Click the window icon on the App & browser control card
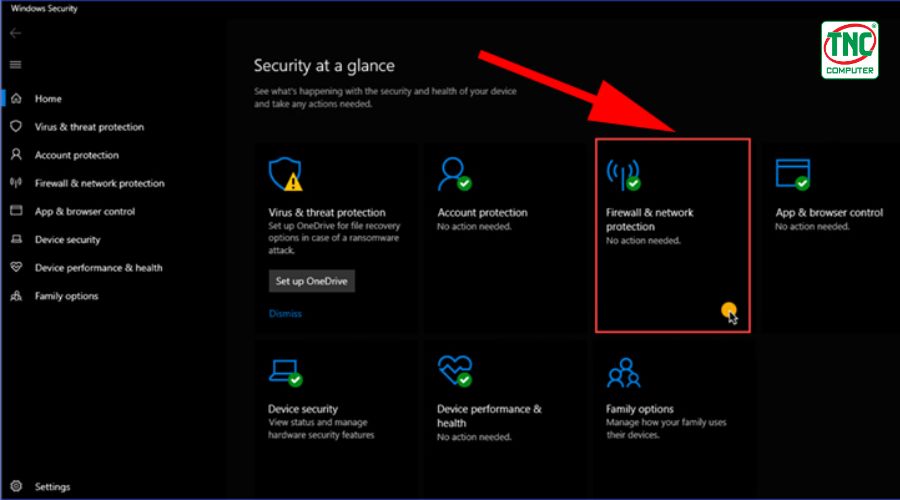900x500 pixels. (x=793, y=174)
